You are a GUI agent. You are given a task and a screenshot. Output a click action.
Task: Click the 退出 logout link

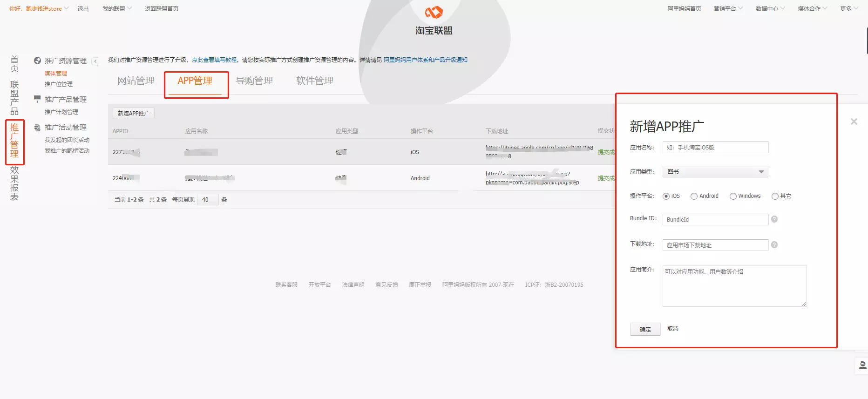pyautogui.click(x=83, y=8)
